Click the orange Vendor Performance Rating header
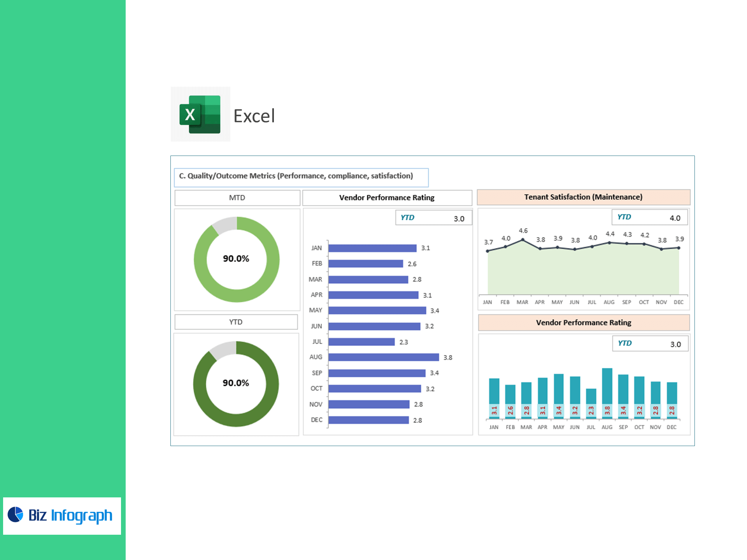Image resolution: width=747 pixels, height=560 pixels. (583, 323)
